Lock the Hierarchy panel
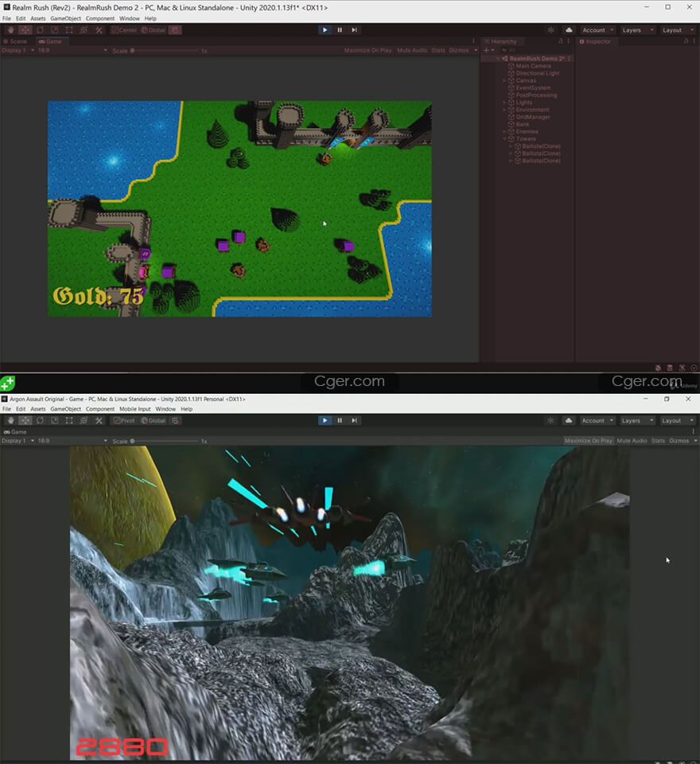The height and width of the screenshot is (764, 700). tap(561, 41)
